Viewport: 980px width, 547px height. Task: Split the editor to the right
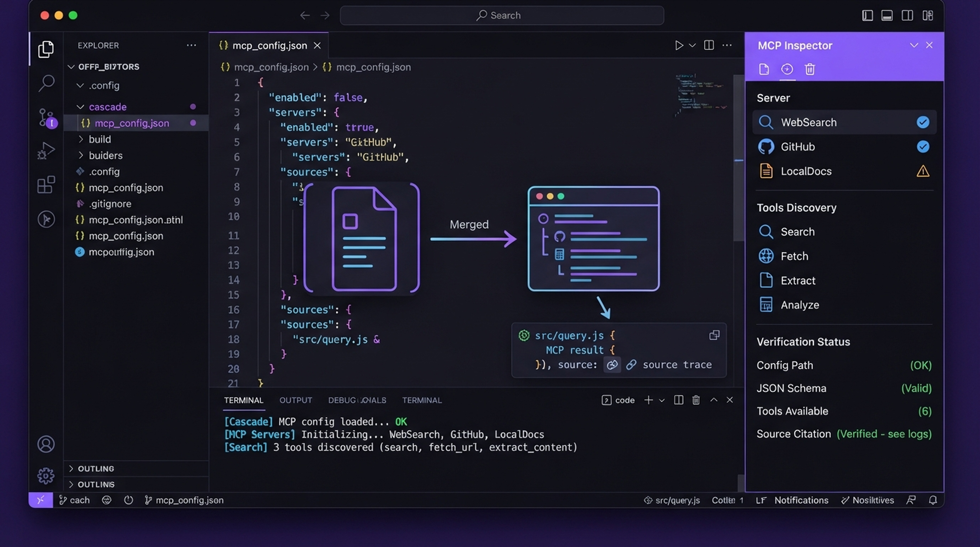click(709, 45)
